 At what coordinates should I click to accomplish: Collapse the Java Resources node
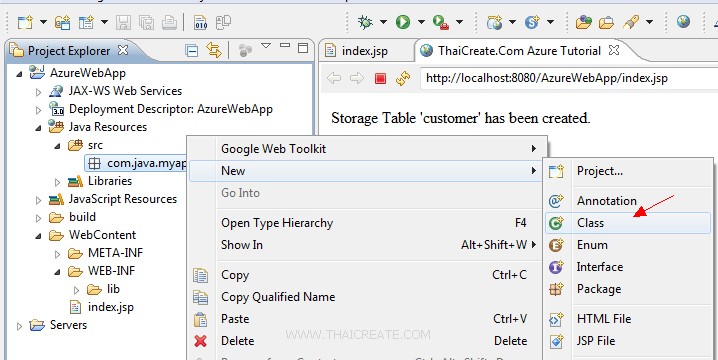tap(38, 128)
